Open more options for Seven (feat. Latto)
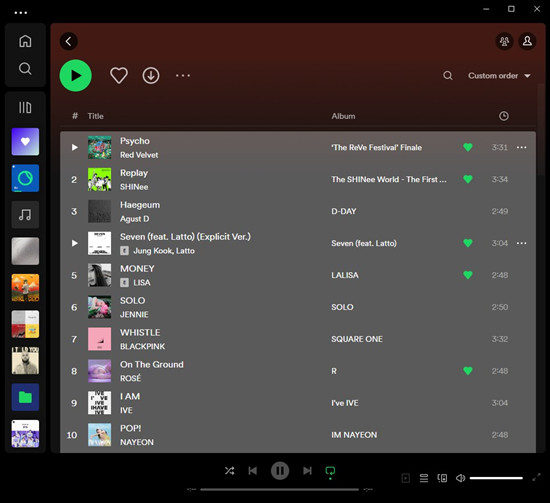The image size is (550, 503). click(x=522, y=243)
